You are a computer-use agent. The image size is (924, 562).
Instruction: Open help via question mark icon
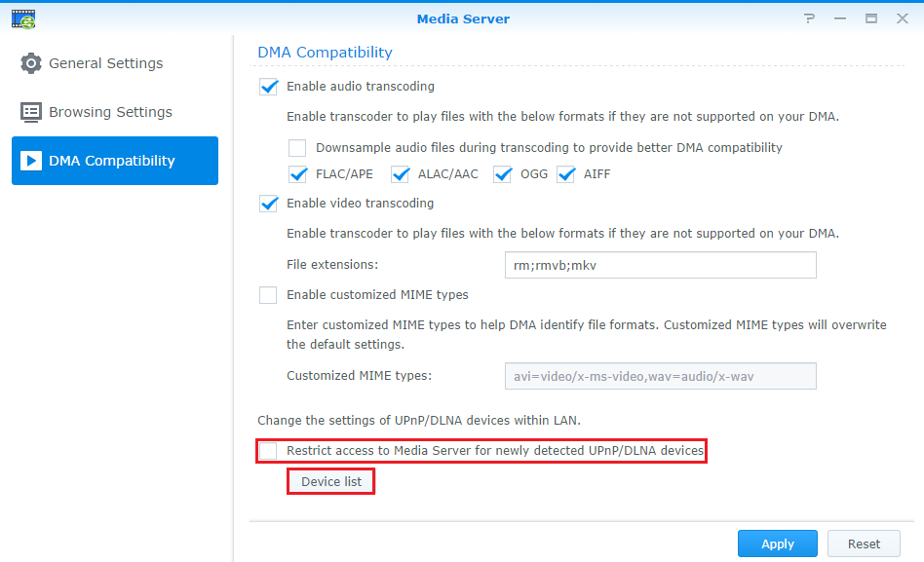(x=810, y=19)
